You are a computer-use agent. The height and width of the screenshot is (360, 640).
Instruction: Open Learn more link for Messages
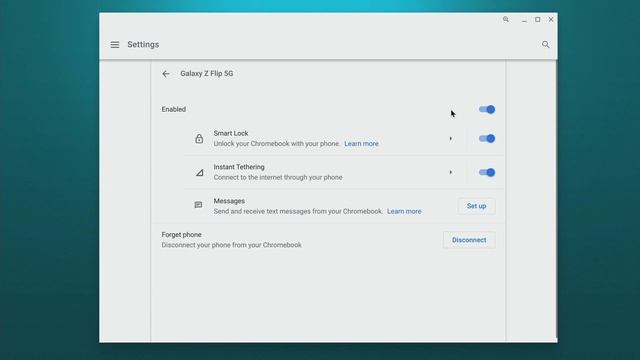pos(404,211)
